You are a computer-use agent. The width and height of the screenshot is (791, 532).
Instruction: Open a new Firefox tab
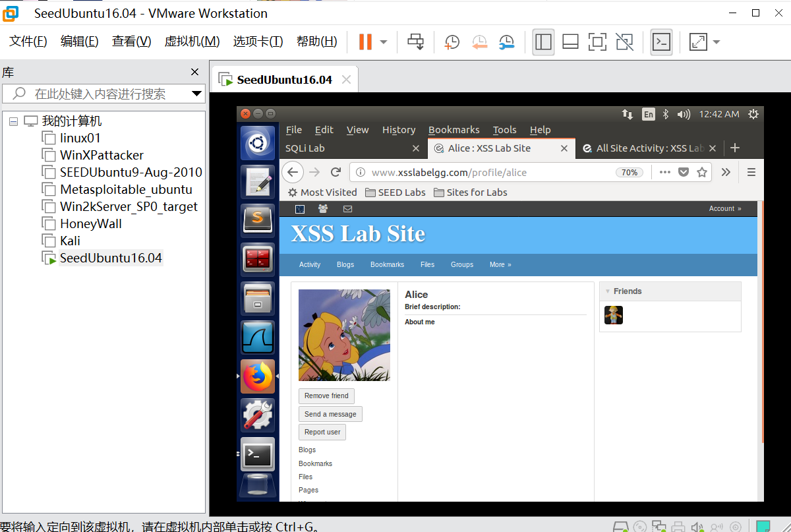pyautogui.click(x=735, y=148)
